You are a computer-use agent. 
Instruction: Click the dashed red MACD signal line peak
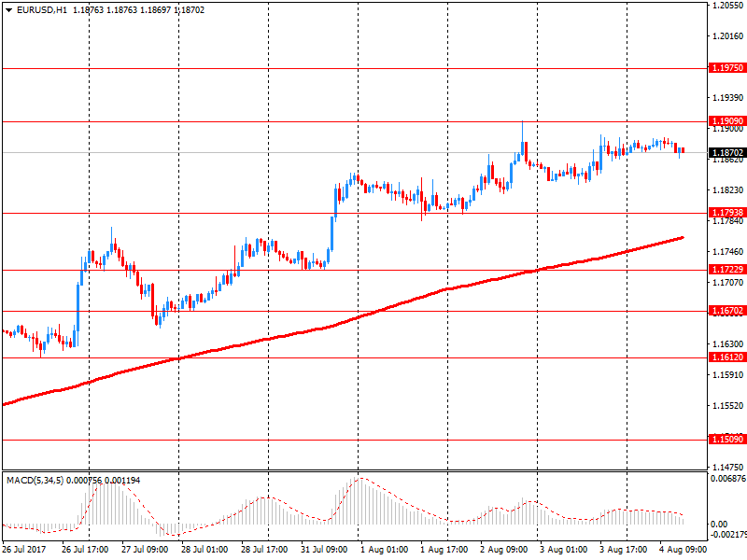pos(360,478)
